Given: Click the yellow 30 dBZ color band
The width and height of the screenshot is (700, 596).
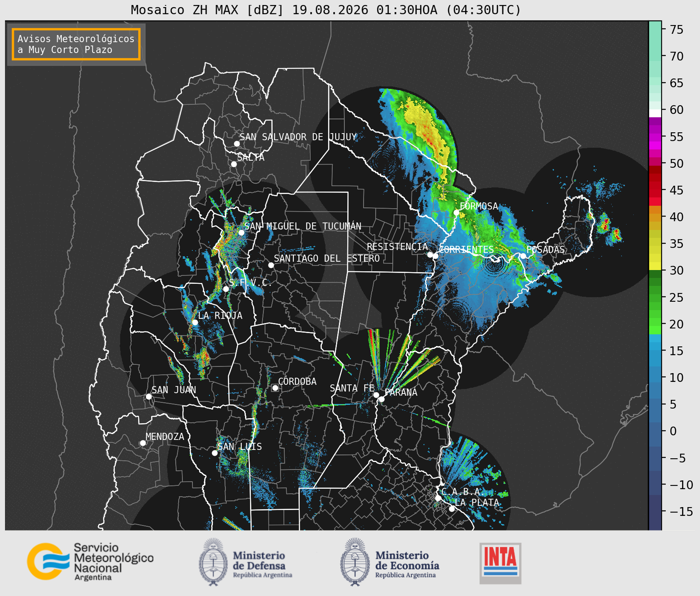Looking at the screenshot, I should (x=655, y=266).
